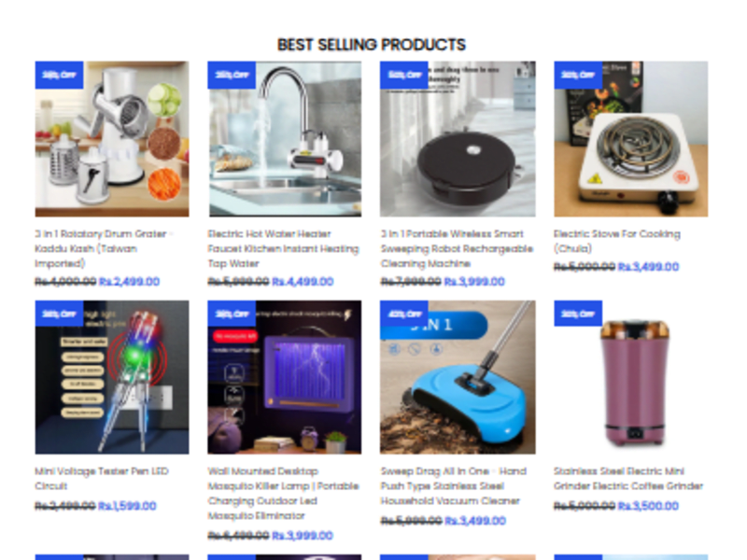The width and height of the screenshot is (747, 560).
Task: Click the Rs.3,499.00 price of Electric Stove
Action: [x=648, y=267]
